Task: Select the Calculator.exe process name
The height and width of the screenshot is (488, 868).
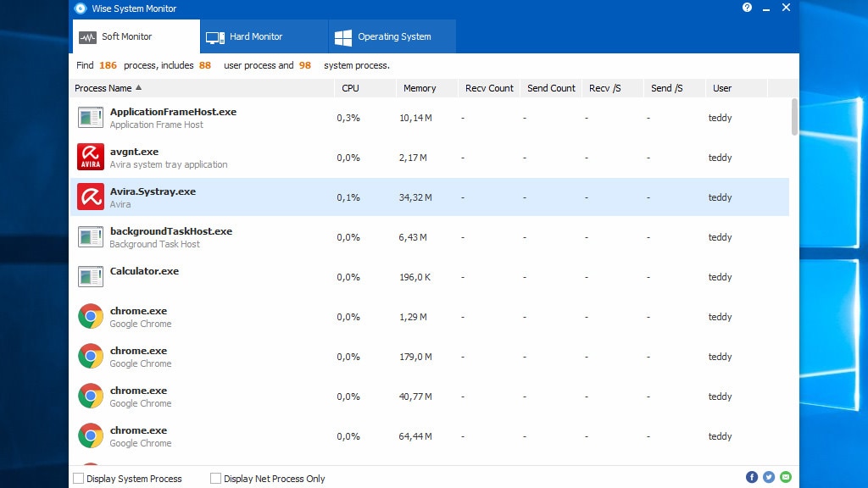Action: point(144,271)
